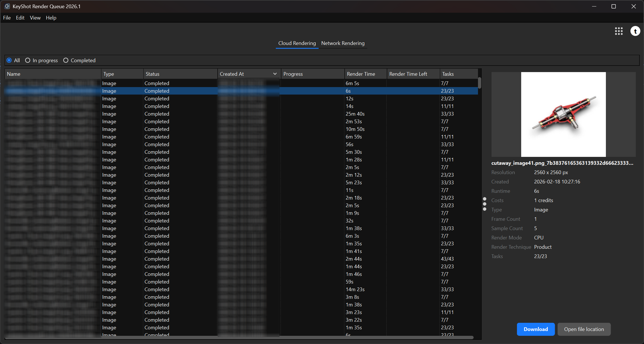Sort jobs by Render Time column header
The image size is (644, 344).
(x=361, y=74)
